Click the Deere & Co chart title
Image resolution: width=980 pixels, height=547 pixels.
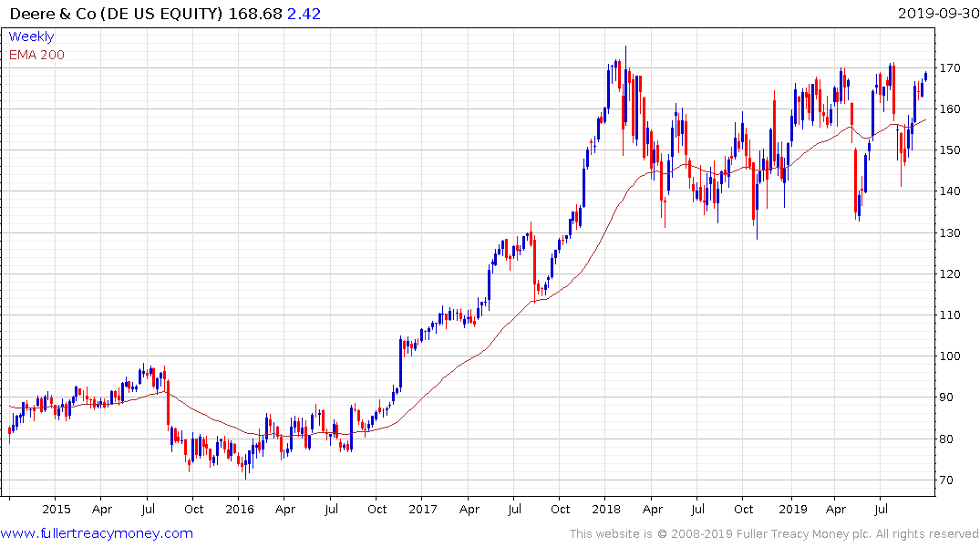click(117, 14)
